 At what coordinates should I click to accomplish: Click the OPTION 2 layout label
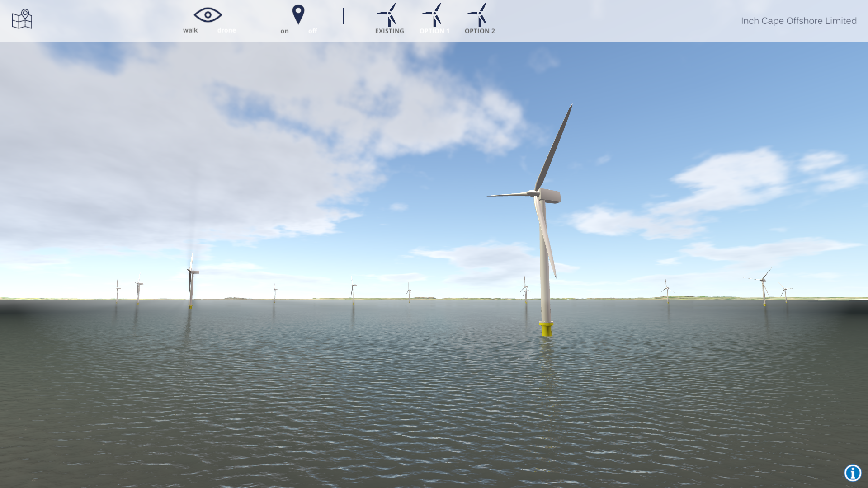pos(480,31)
